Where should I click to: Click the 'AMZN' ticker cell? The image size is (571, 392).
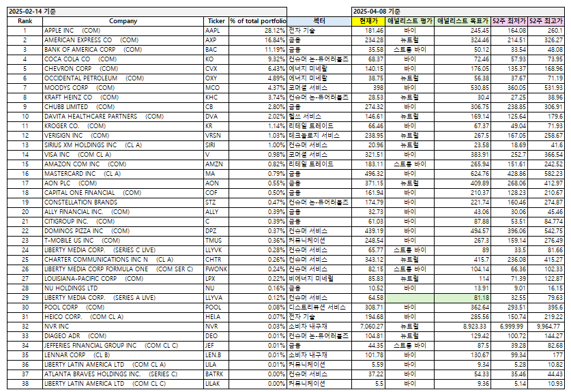216,164
